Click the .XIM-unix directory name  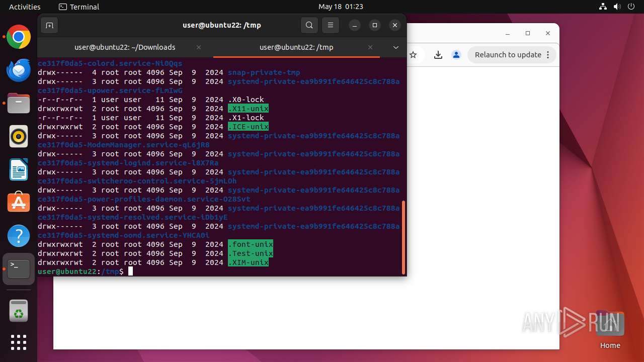pyautogui.click(x=248, y=262)
